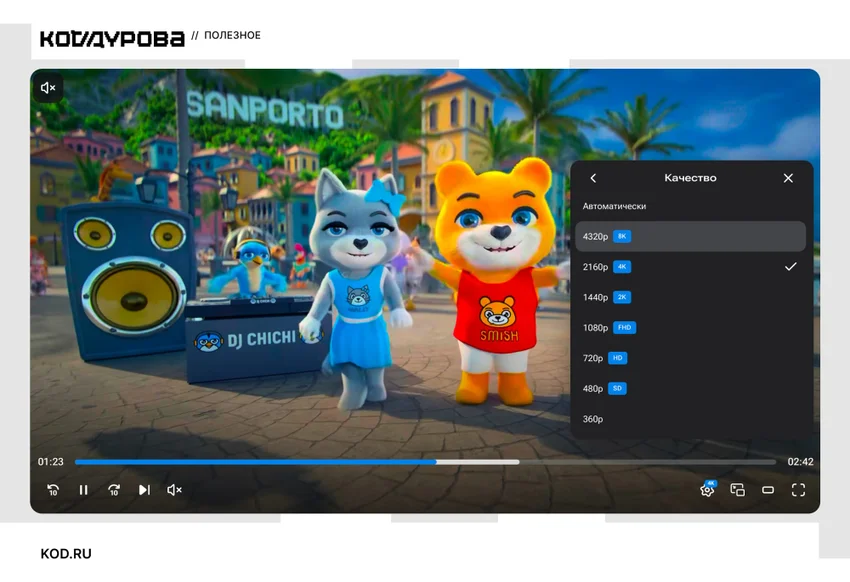This screenshot has width=850, height=582.
Task: Pause the video playback
Action: (x=83, y=490)
